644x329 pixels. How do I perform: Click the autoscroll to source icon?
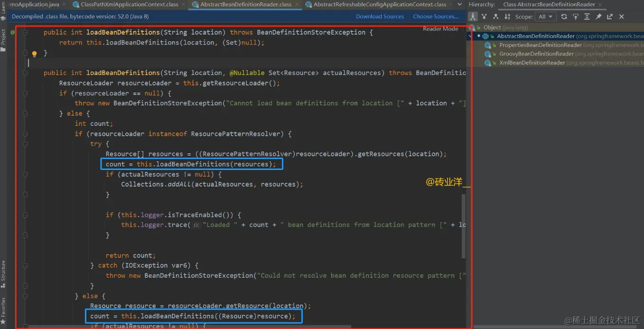576,17
